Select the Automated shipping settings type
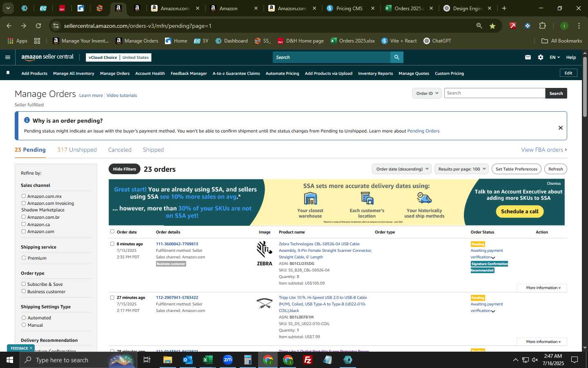Screen dimensions: 588x368 click(24, 317)
